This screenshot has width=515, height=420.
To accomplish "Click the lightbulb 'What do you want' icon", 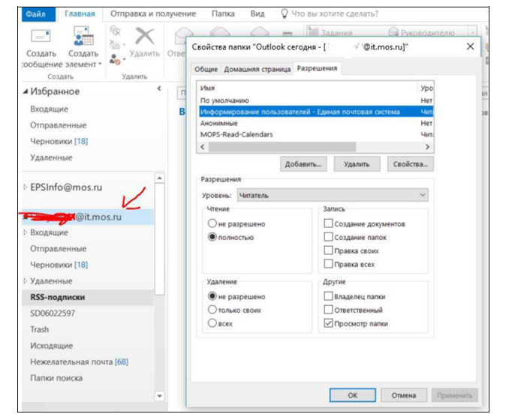I will pyautogui.click(x=284, y=13).
